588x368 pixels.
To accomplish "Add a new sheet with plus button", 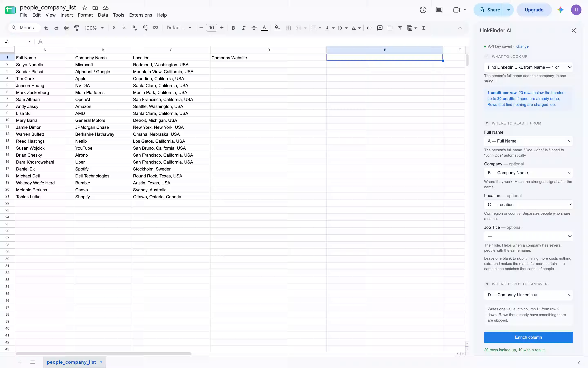I will [x=20, y=362].
